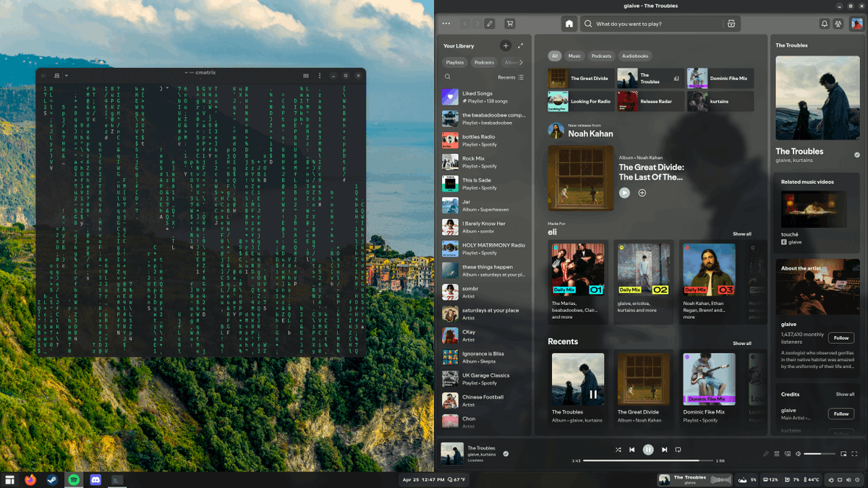Reveal more library filter chips arrow
868x488 pixels.
pos(521,62)
